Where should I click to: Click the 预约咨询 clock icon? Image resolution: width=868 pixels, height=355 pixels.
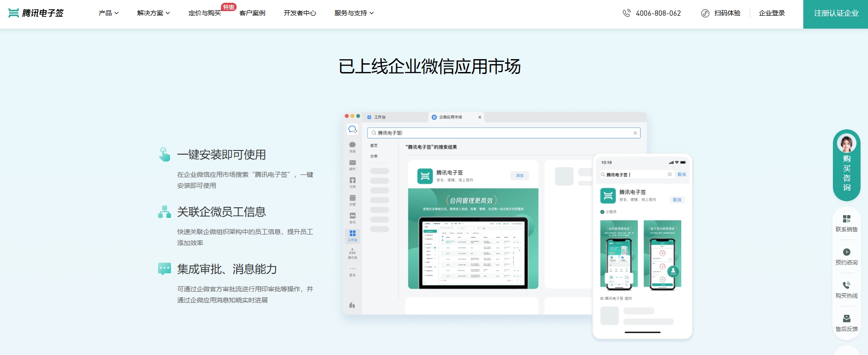(x=846, y=252)
